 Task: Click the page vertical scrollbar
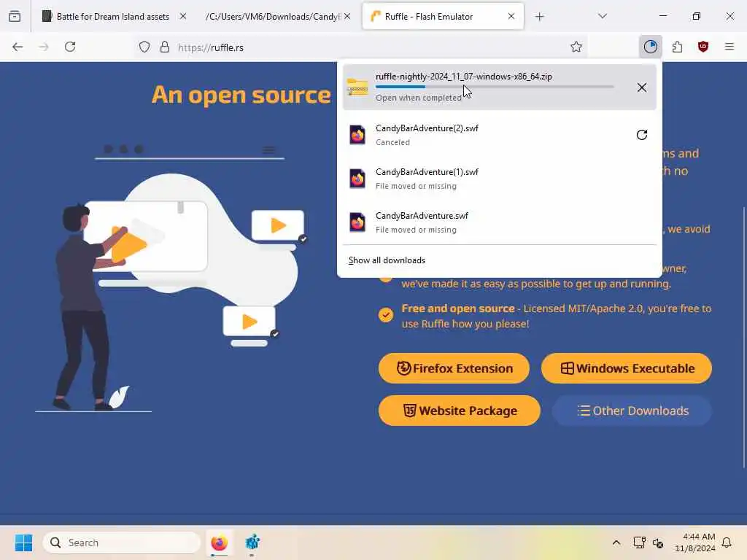[743, 338]
